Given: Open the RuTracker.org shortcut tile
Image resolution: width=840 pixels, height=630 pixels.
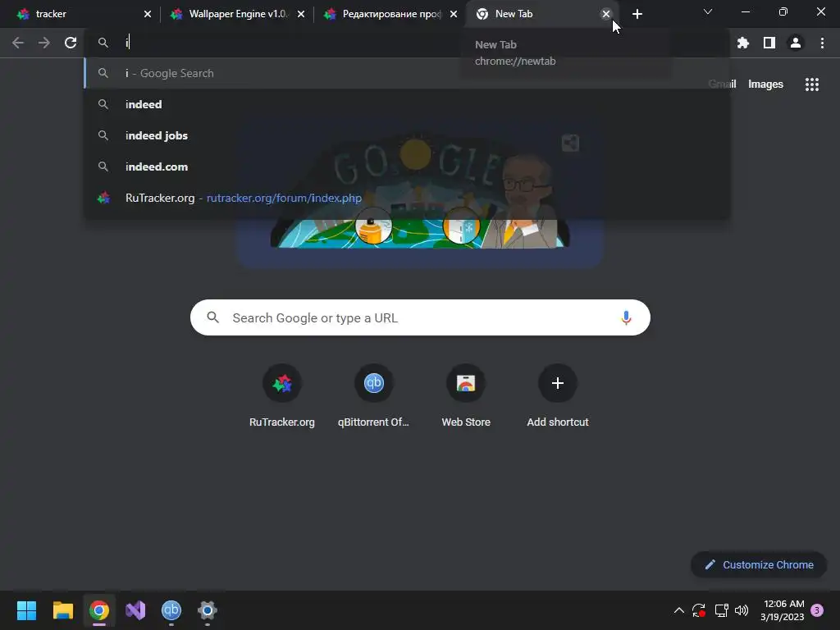Looking at the screenshot, I should pyautogui.click(x=282, y=396).
